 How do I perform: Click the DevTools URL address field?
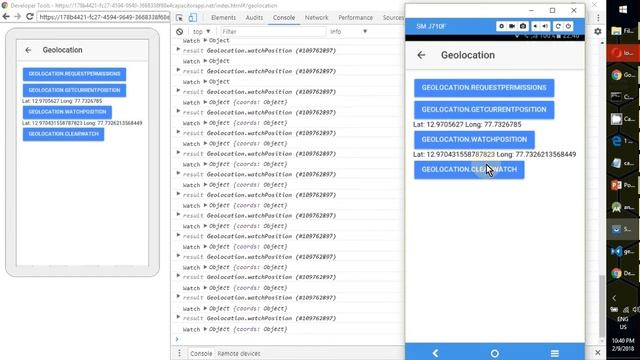[103, 17]
